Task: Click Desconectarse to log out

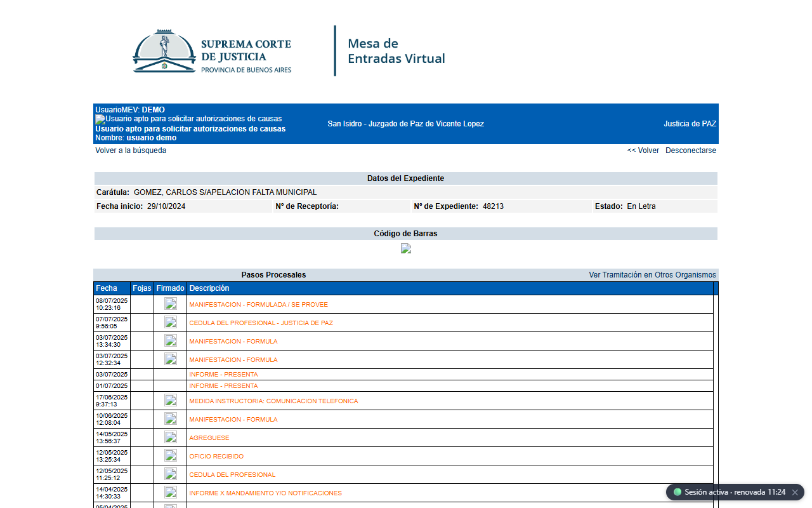Action: tap(691, 150)
